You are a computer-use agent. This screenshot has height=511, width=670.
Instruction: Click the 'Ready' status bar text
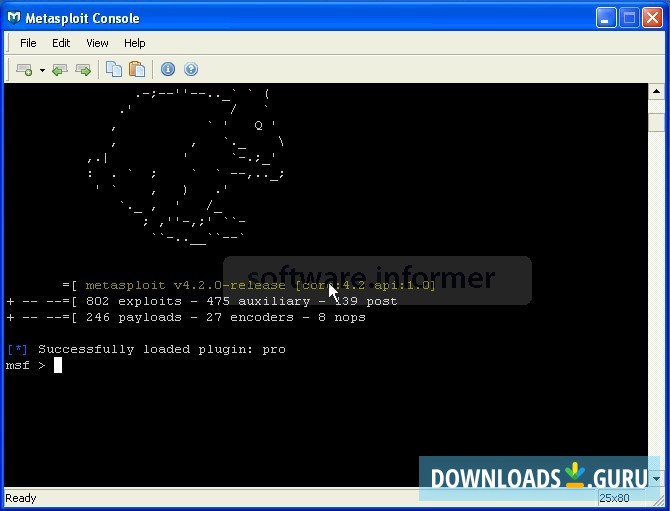[x=21, y=498]
